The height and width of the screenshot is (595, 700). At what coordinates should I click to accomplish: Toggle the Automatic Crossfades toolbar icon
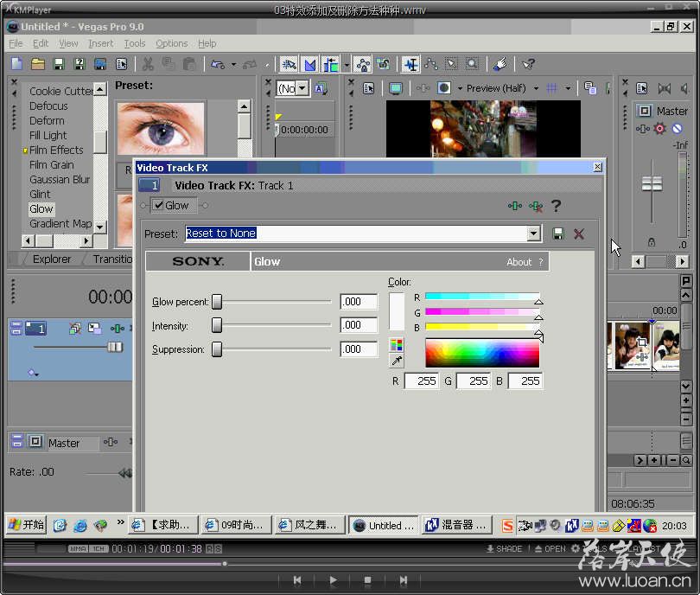tap(310, 64)
